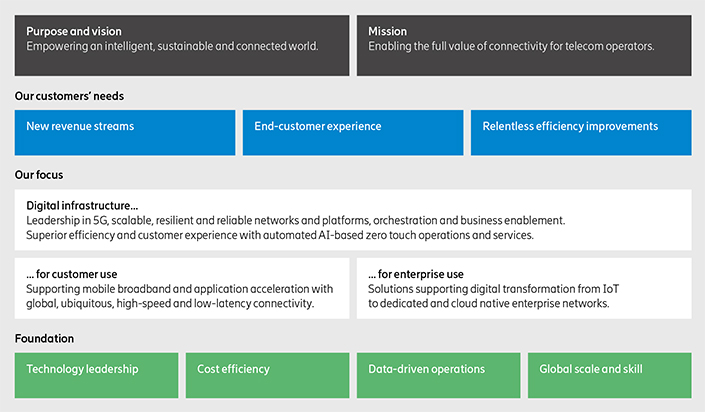Viewport: 705px width, 412px height.
Task: Click the 'Foundation' section label
Action: click(x=44, y=339)
